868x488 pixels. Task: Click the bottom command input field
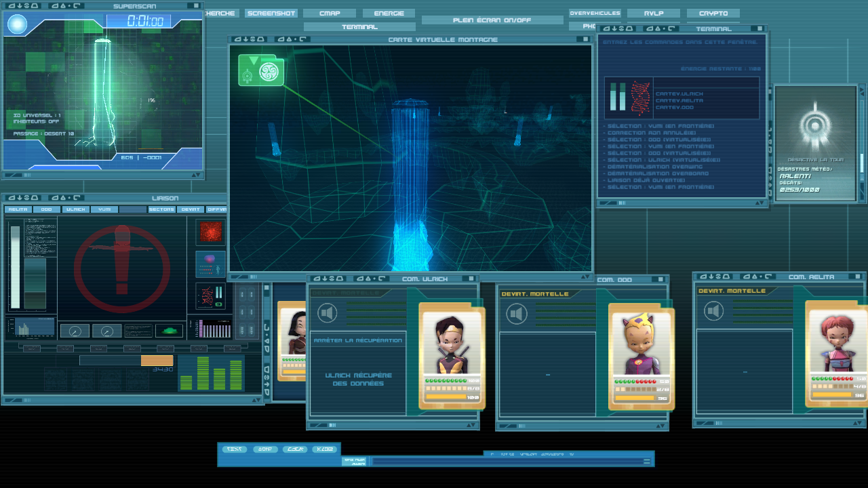coord(507,462)
